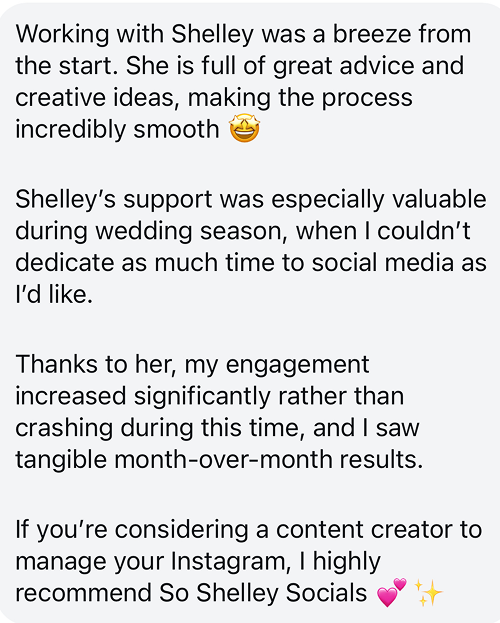Click the words 'incredibly smooth'
Viewport: 500px width, 623px height.
(x=117, y=129)
